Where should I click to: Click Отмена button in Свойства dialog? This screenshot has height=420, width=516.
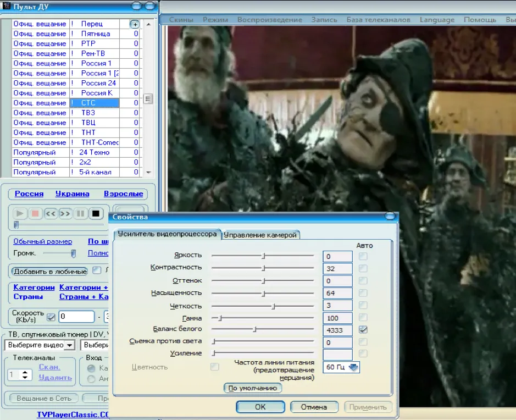pyautogui.click(x=314, y=407)
